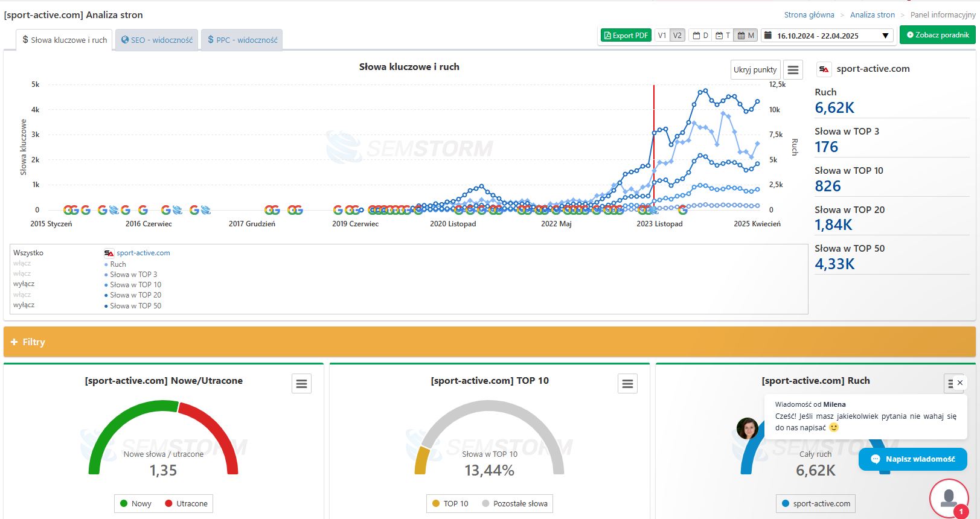Click 'włącz' beside the Ruch legend row
This screenshot has height=519, width=980.
coord(22,263)
